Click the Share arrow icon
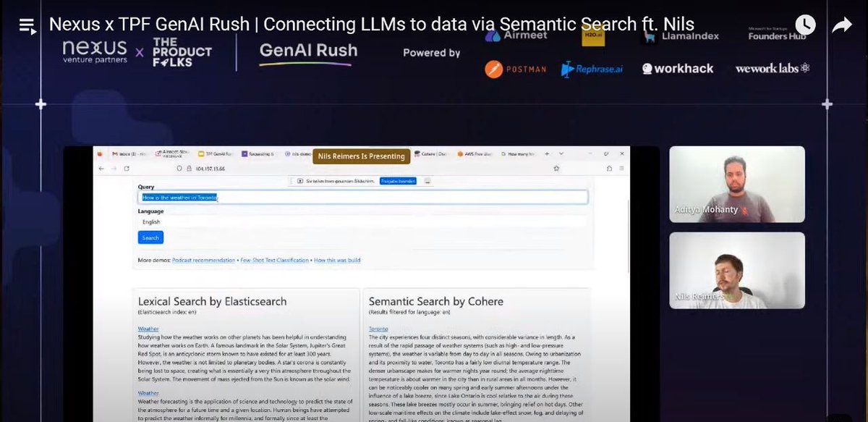Screen dimensions: 868x422 [842, 25]
